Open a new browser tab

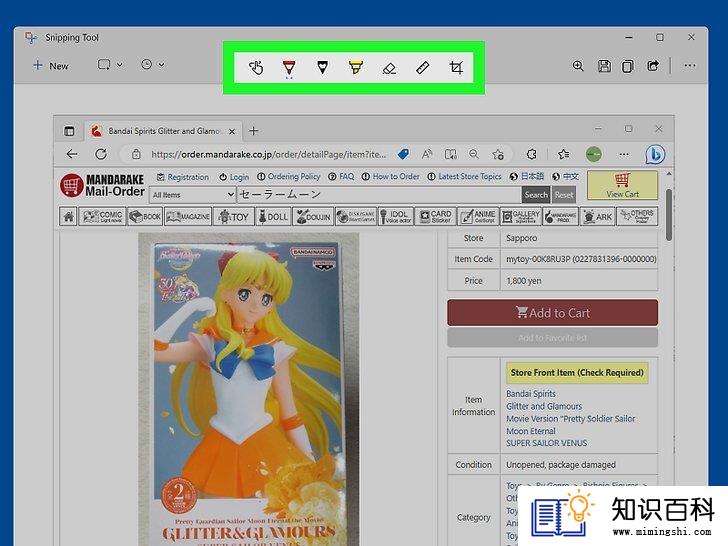pyautogui.click(x=254, y=131)
